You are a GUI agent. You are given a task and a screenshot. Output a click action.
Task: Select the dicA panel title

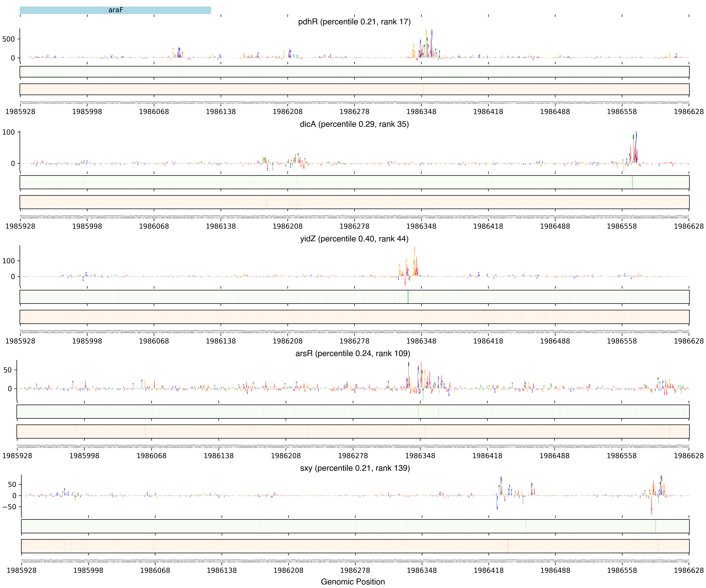click(x=354, y=124)
